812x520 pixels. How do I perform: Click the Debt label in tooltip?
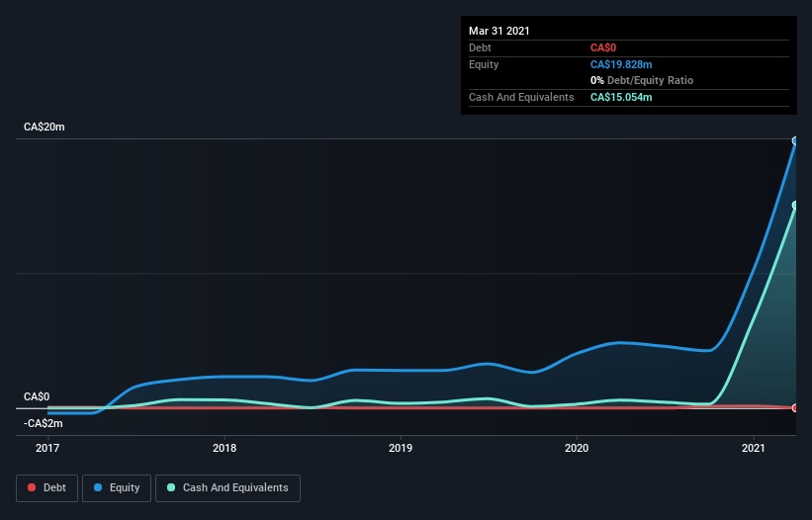coord(480,48)
